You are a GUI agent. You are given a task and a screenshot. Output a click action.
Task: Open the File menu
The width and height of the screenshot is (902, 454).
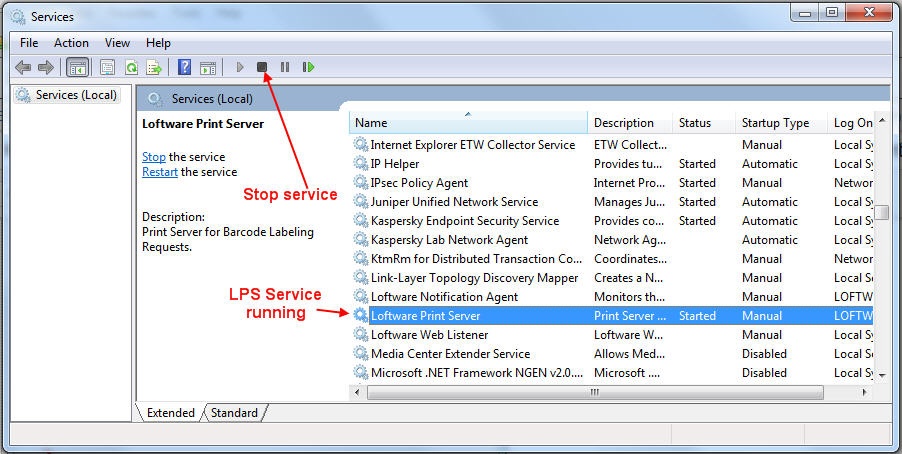tap(29, 43)
